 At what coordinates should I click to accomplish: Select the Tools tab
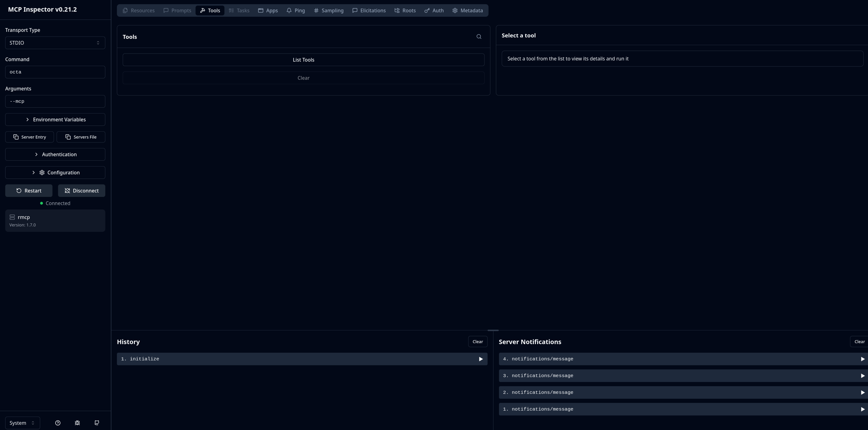(210, 10)
